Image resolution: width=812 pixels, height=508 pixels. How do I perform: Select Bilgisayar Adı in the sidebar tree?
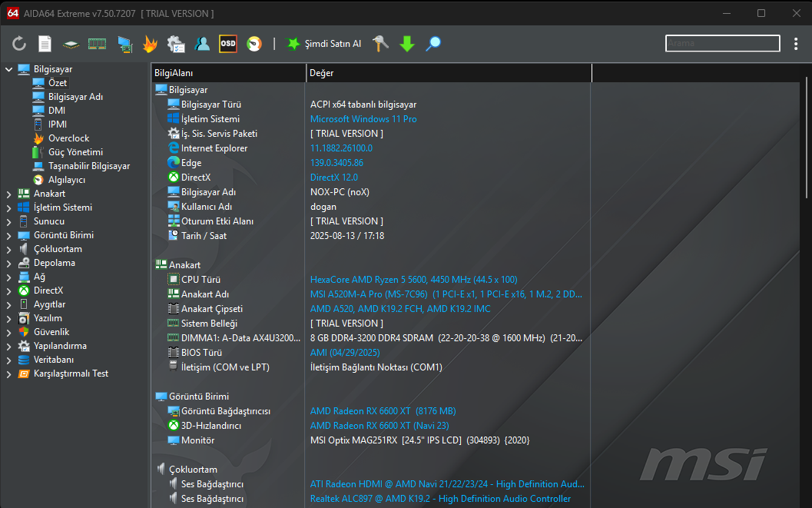click(75, 97)
